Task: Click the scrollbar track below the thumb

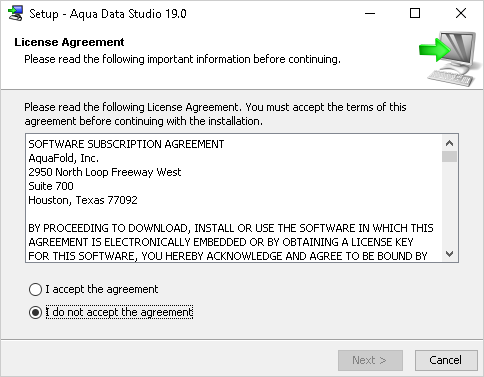Action: (449, 204)
